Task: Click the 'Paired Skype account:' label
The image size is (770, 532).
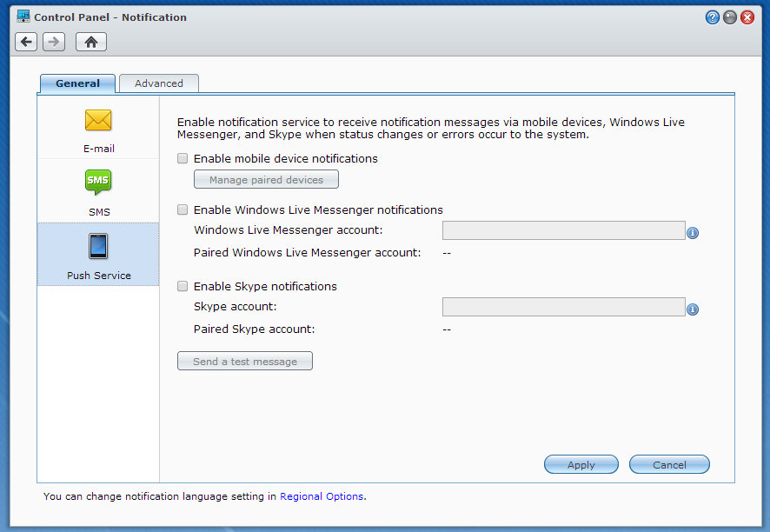Action: click(254, 329)
